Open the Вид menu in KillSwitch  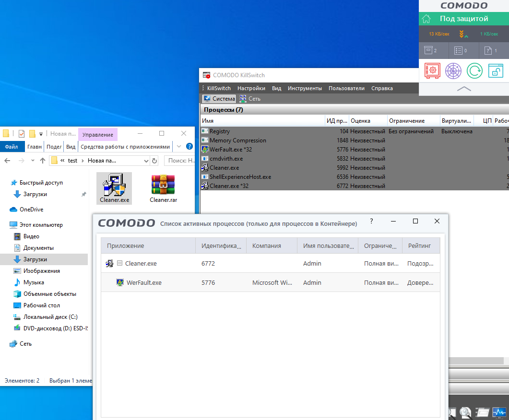(277, 88)
